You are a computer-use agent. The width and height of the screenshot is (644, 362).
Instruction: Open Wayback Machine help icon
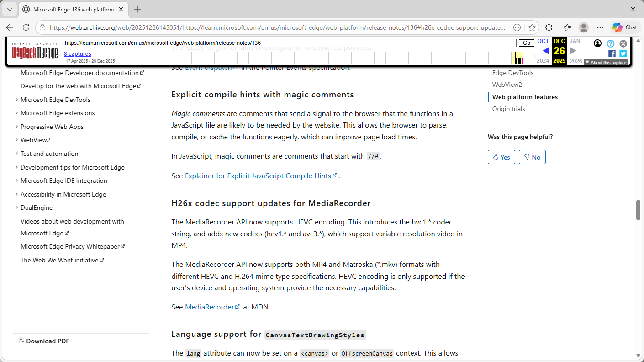(x=611, y=44)
